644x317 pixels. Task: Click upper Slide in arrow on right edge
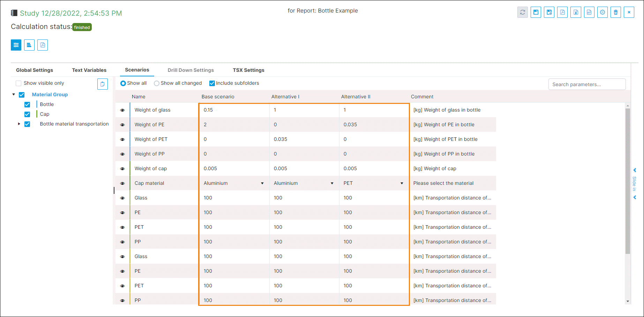[x=635, y=170]
